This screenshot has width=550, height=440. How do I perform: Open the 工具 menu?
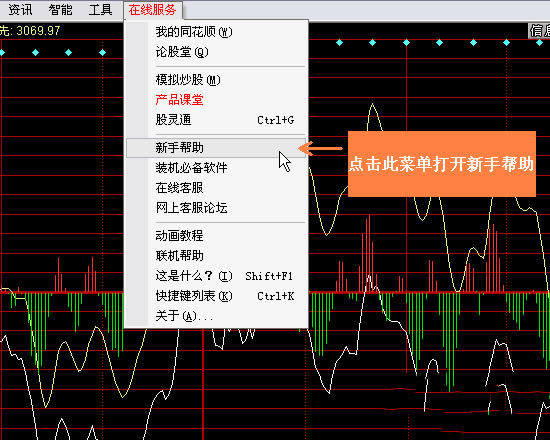pyautogui.click(x=100, y=10)
